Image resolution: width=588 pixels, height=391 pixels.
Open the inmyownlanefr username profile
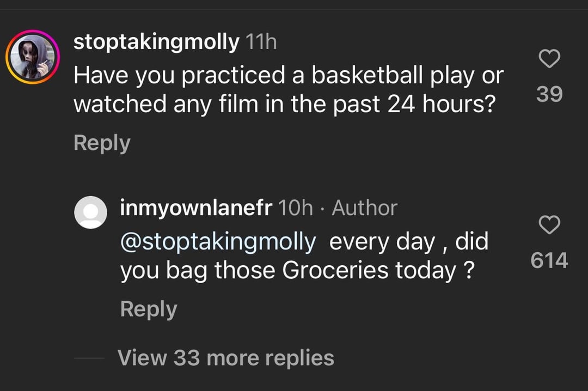[x=195, y=207]
